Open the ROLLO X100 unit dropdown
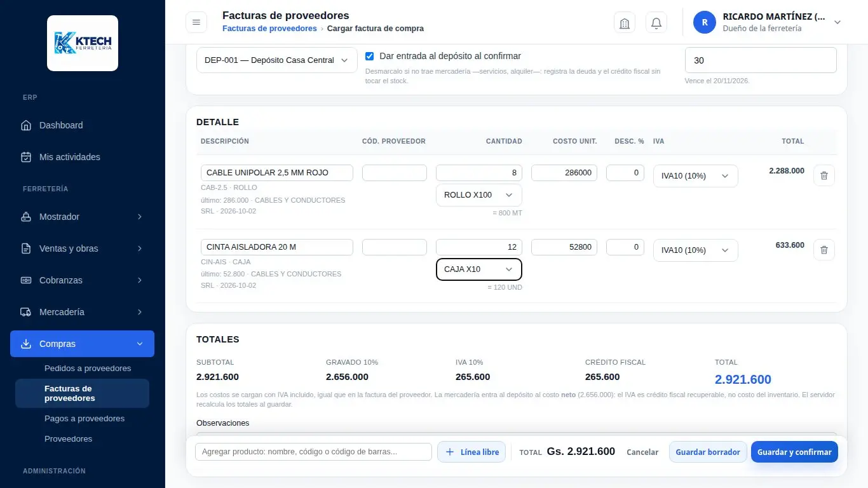 pos(479,195)
